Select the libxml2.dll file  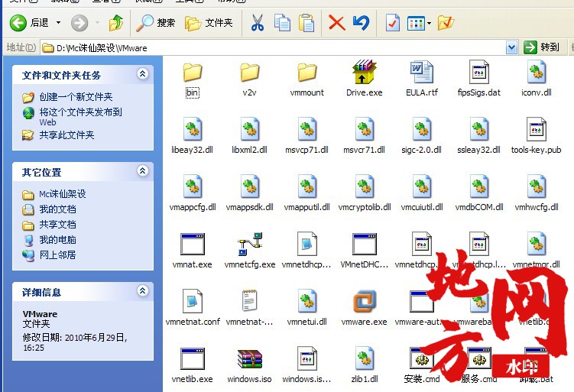[x=250, y=136]
